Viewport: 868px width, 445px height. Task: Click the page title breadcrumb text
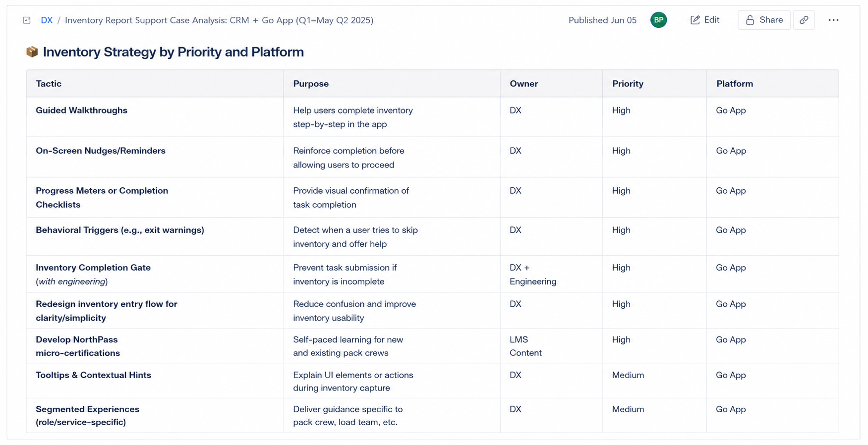(x=219, y=20)
